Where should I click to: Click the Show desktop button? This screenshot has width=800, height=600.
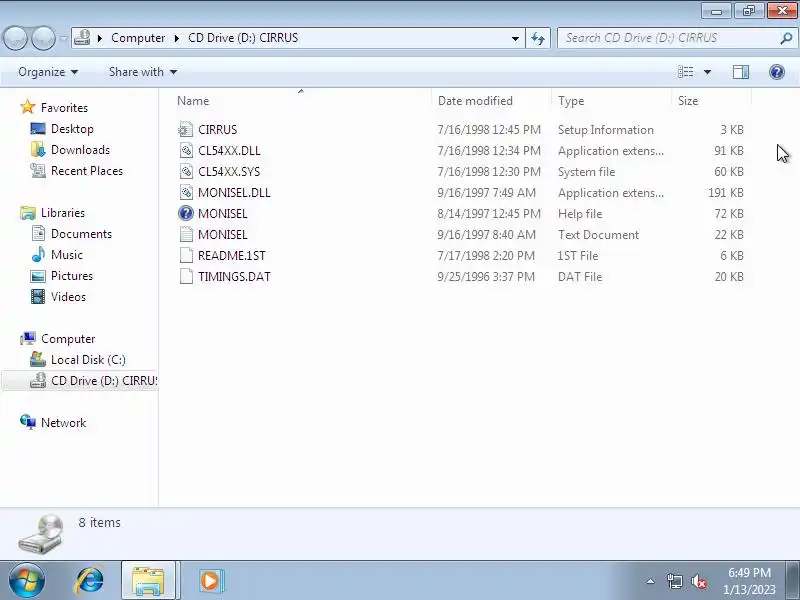(793, 580)
